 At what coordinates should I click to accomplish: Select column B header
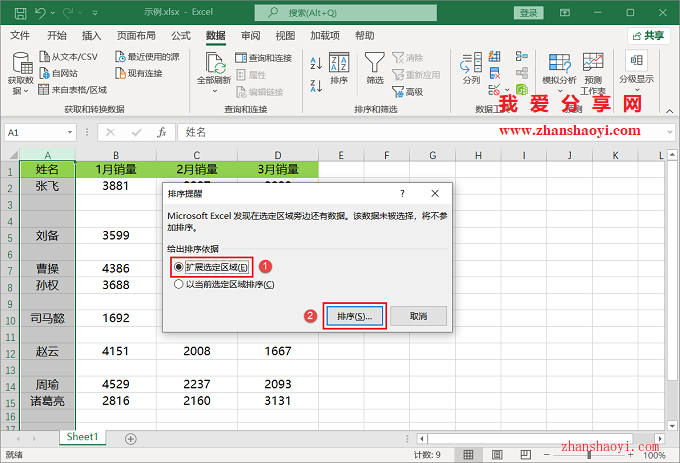pos(116,155)
